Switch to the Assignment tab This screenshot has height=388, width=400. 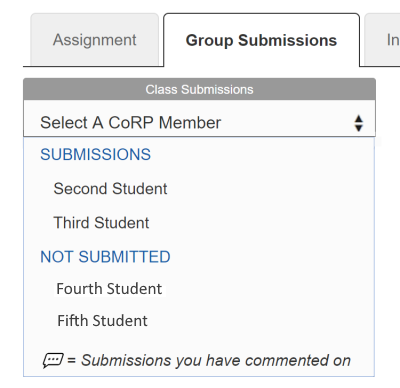(x=95, y=40)
